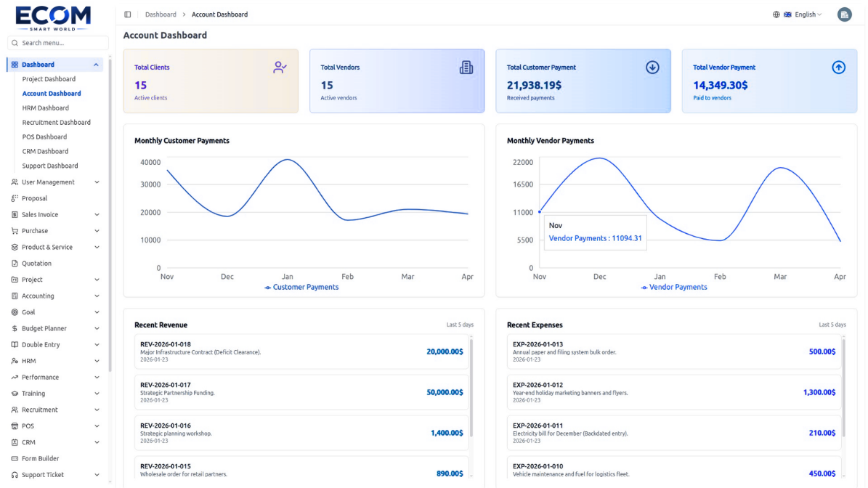Collapse the Dashboard menu section

97,65
